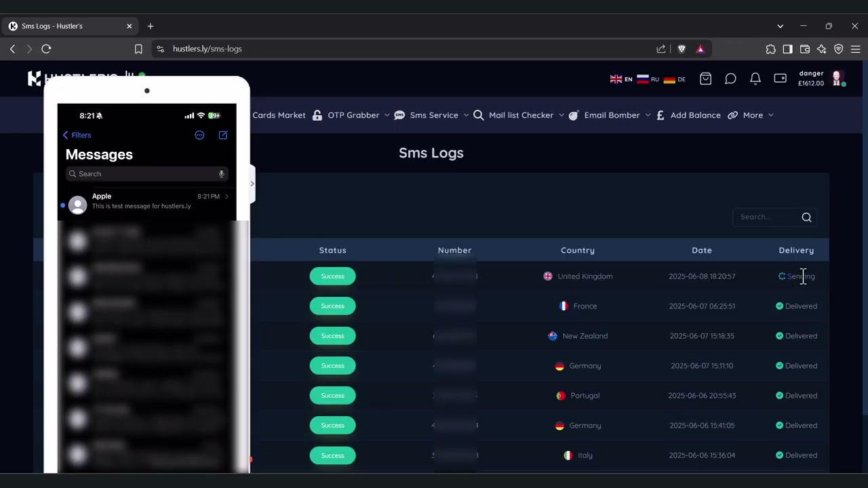Tap compose new message icon on phone
The image size is (868, 488).
(223, 135)
